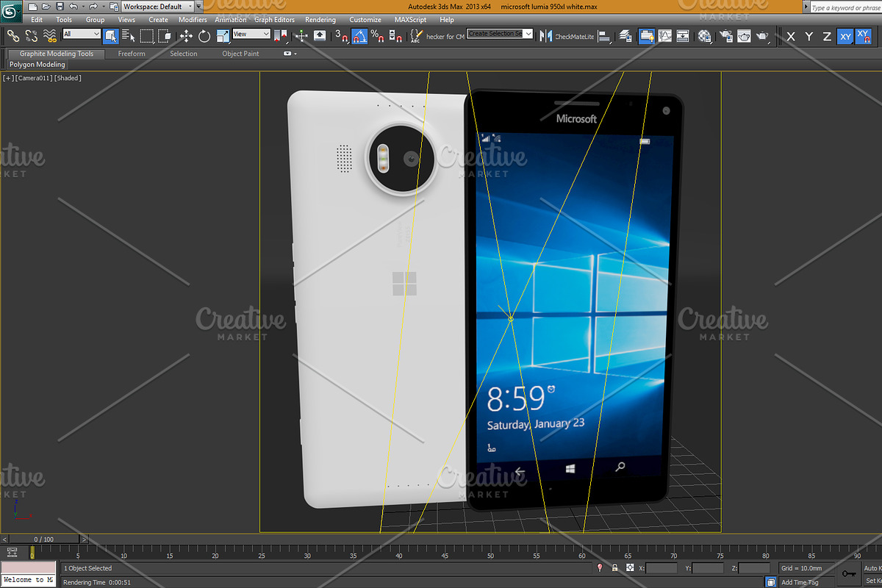Click the Polygon Modeling panel button
882x588 pixels.
37,65
